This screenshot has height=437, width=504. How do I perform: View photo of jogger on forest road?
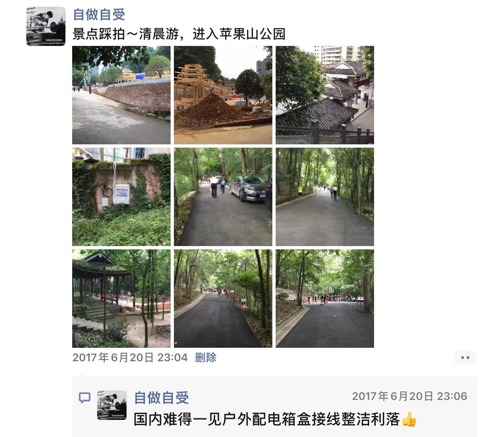click(x=325, y=197)
